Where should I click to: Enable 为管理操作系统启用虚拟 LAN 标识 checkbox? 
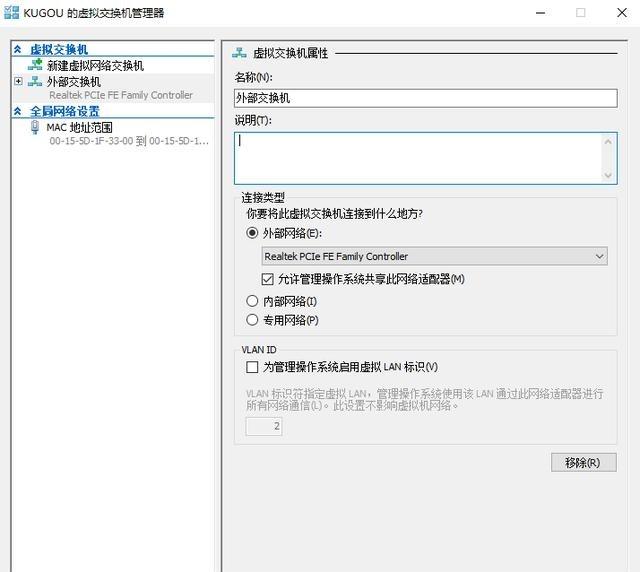(252, 367)
